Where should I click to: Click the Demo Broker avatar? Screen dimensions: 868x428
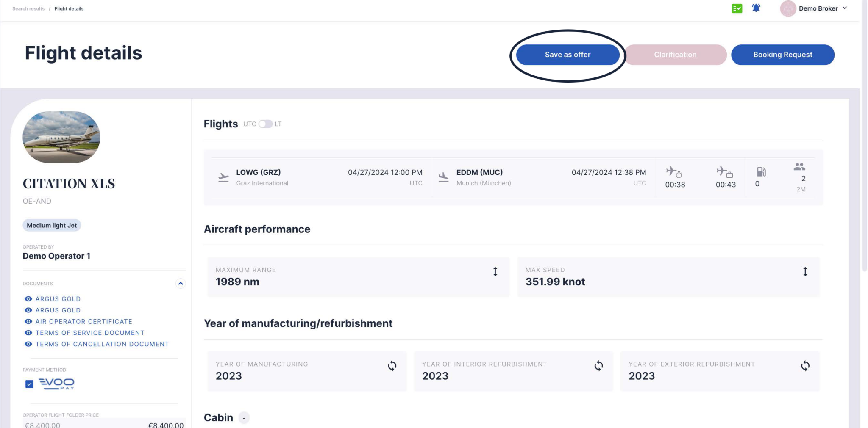(x=788, y=8)
